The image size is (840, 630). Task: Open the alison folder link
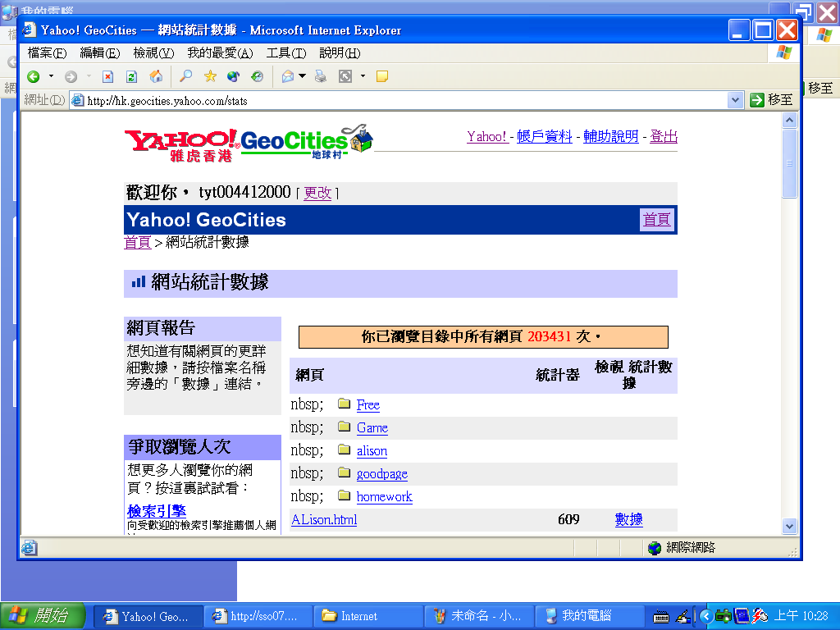pyautogui.click(x=372, y=451)
